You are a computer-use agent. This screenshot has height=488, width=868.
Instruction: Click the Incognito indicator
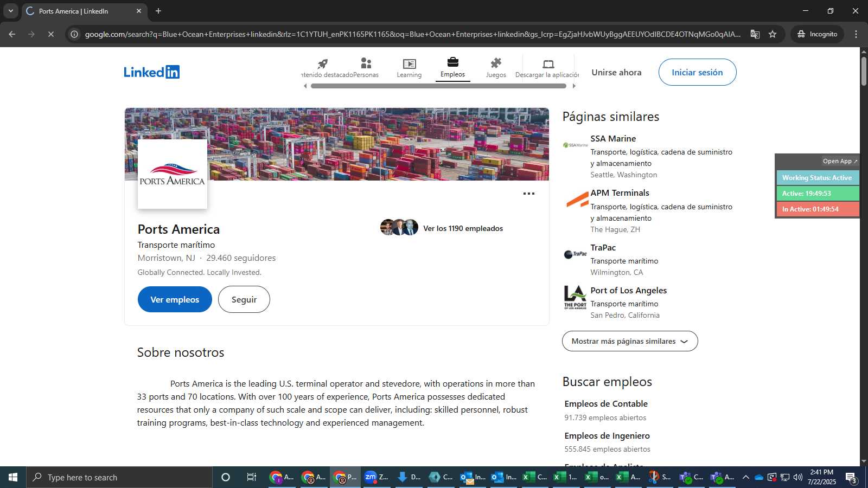tap(818, 34)
